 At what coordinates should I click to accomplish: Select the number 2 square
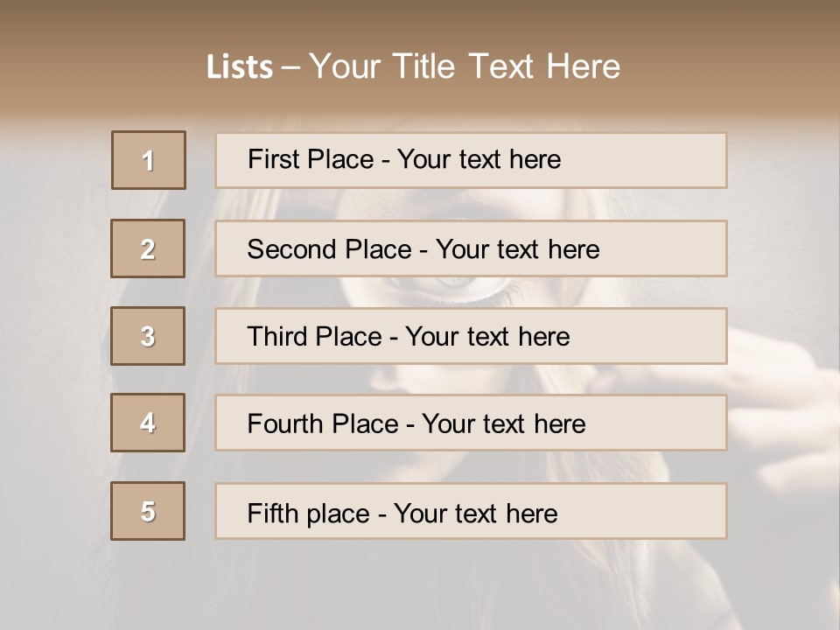[148, 248]
